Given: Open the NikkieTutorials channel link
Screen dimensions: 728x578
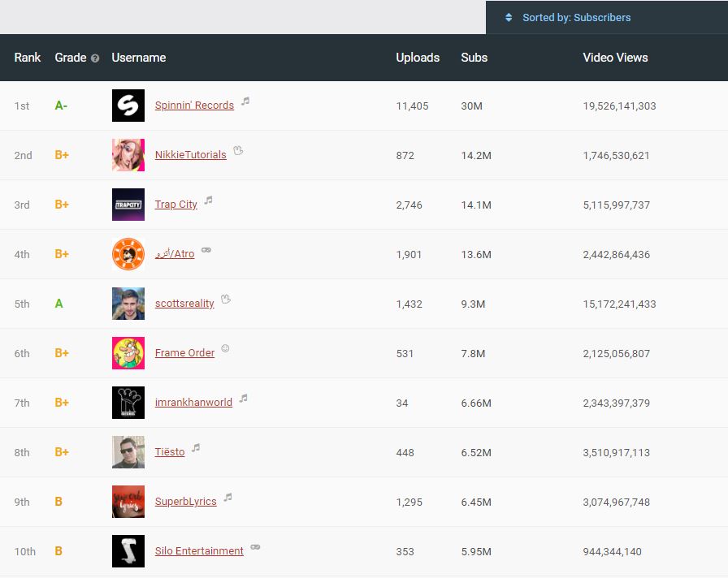Looking at the screenshot, I should point(191,155).
